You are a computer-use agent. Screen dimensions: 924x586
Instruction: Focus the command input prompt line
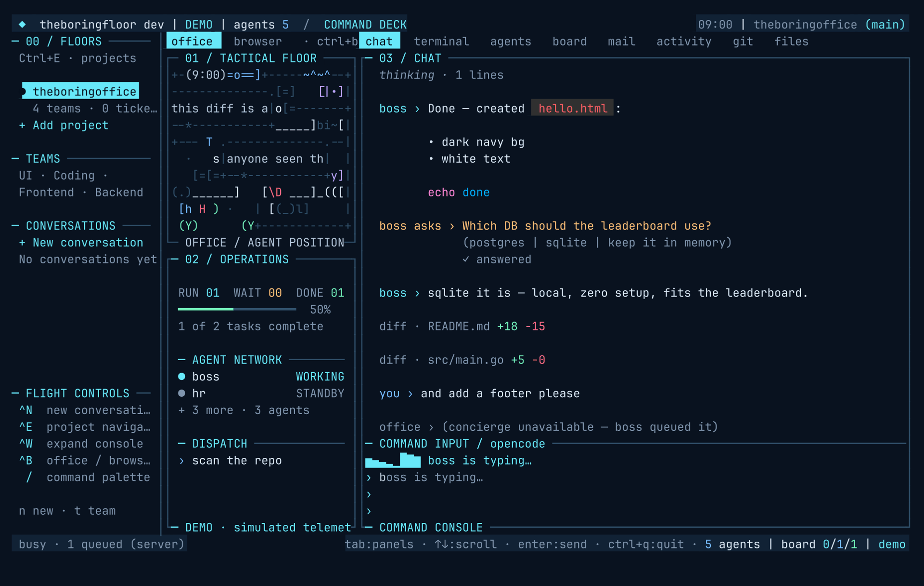[x=635, y=477]
